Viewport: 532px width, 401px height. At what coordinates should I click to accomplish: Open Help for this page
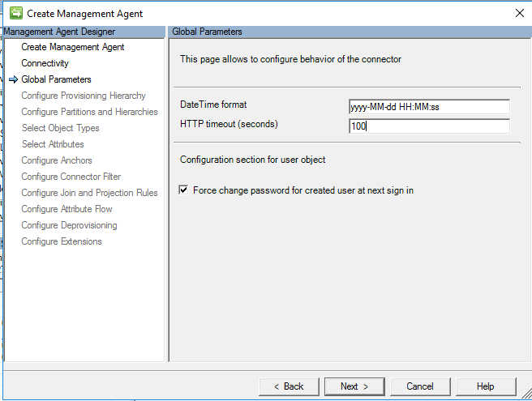pos(486,386)
